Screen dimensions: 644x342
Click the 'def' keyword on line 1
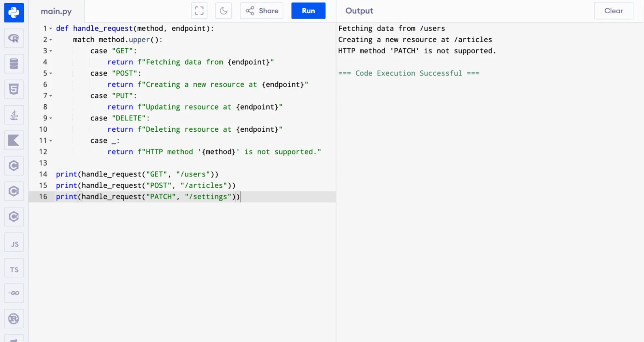point(62,29)
